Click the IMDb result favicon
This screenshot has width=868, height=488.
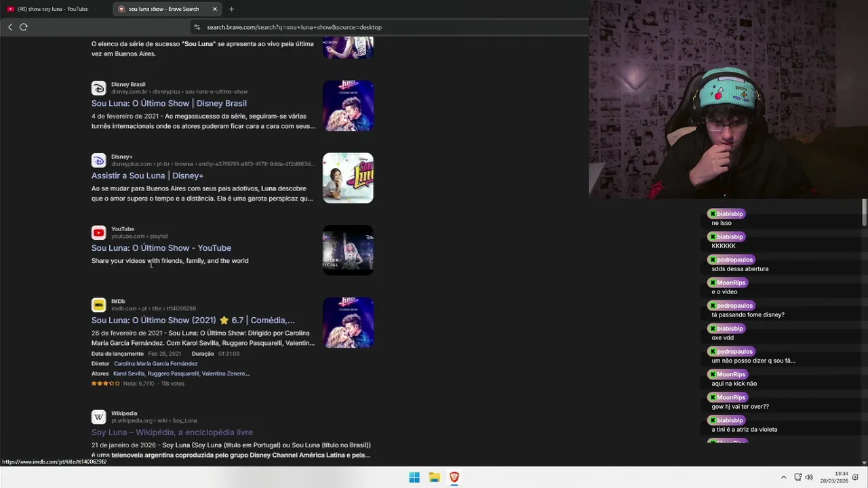(99, 305)
